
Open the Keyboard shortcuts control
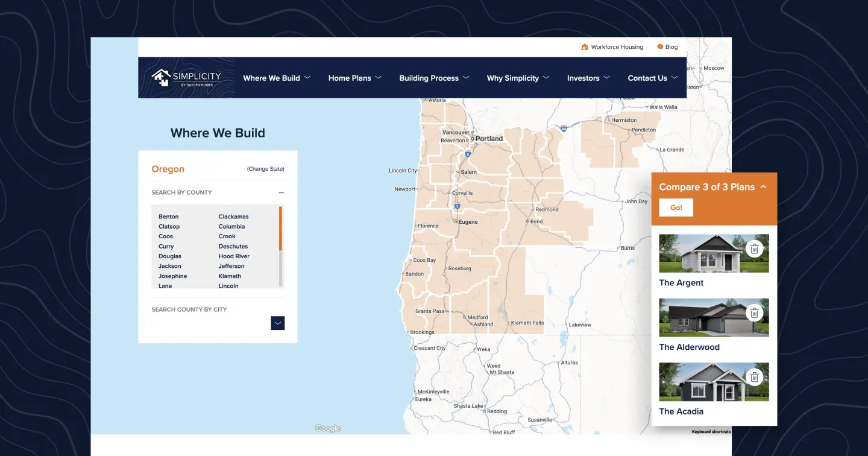click(712, 431)
